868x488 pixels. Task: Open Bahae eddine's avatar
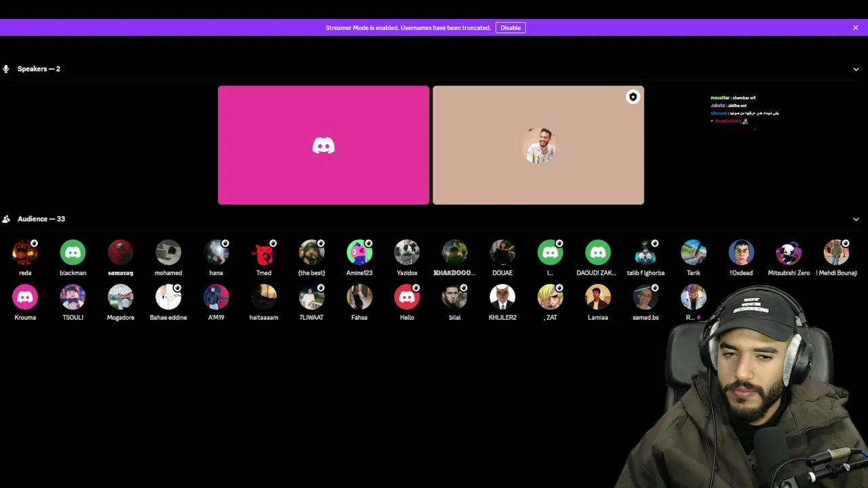tap(168, 298)
